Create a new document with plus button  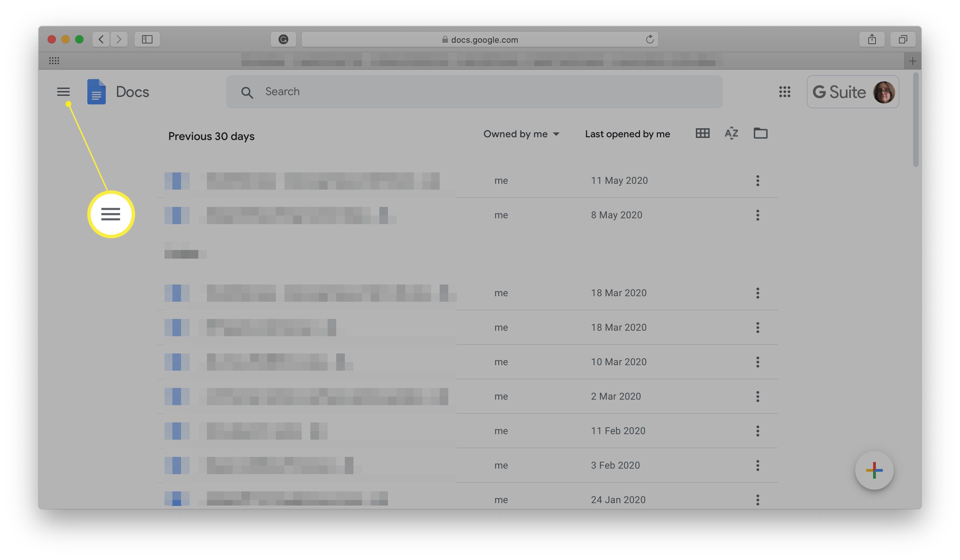point(874,470)
